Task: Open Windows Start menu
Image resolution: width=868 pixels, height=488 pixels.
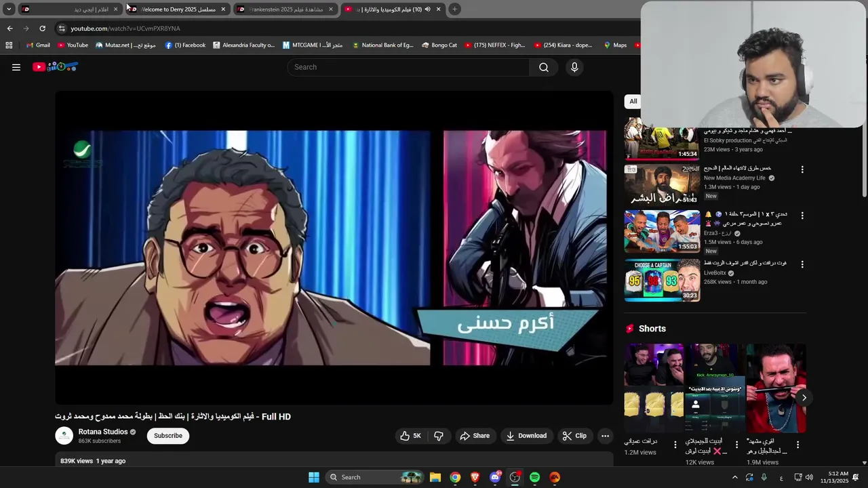Action: pyautogui.click(x=314, y=477)
